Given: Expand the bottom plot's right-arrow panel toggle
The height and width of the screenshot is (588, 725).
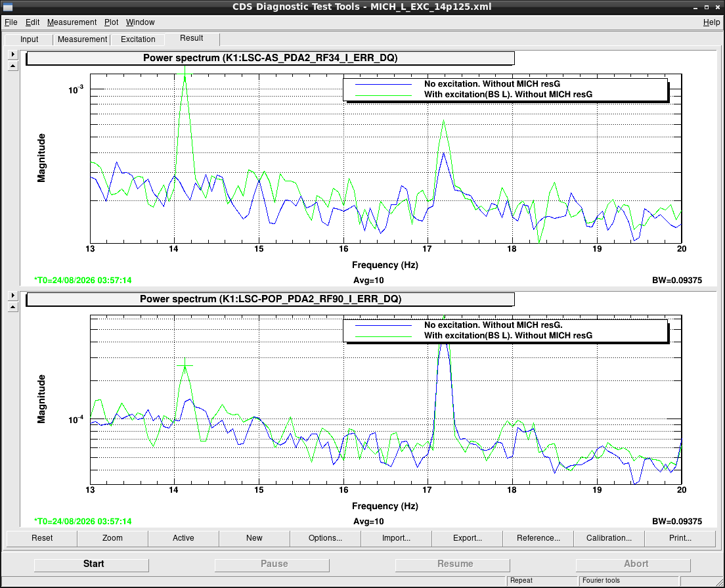Looking at the screenshot, I should pyautogui.click(x=13, y=295).
